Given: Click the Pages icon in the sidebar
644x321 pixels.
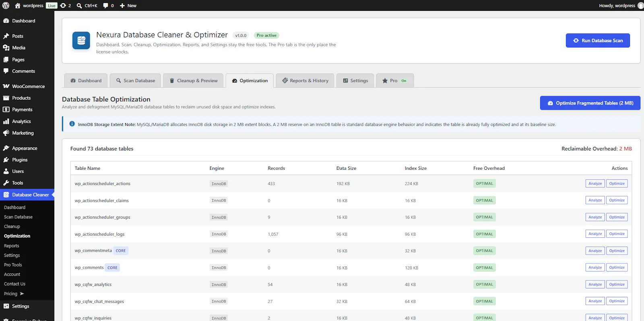Looking at the screenshot, I should tap(6, 60).
